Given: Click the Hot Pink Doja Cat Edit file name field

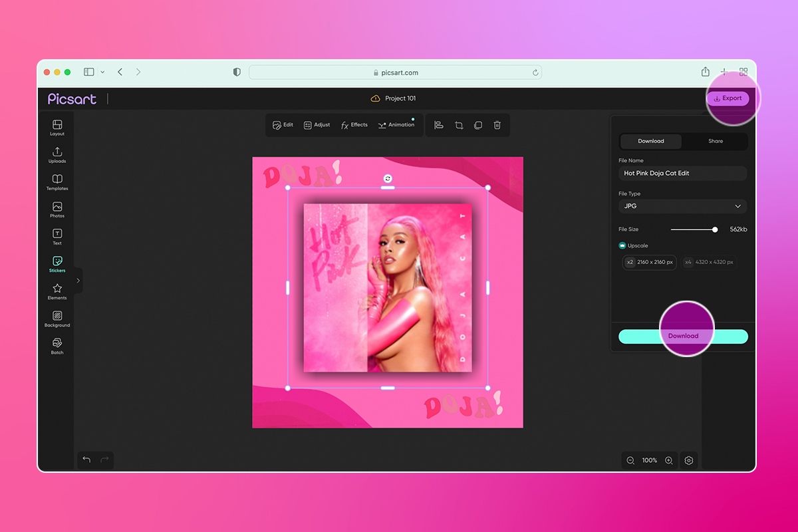Looking at the screenshot, I should pos(682,173).
